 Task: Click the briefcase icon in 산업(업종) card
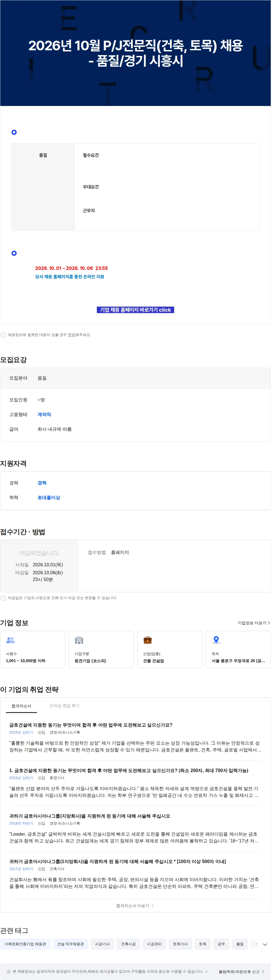[147, 640]
